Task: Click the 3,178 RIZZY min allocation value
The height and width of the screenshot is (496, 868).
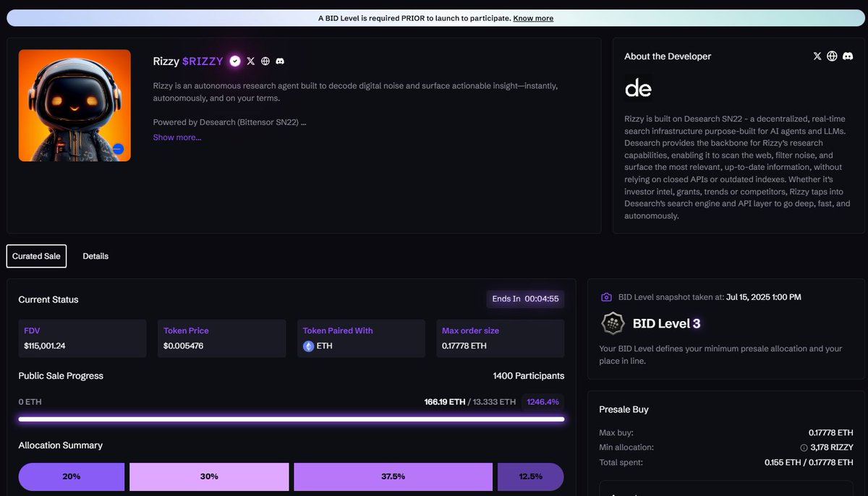Action: [x=832, y=448]
